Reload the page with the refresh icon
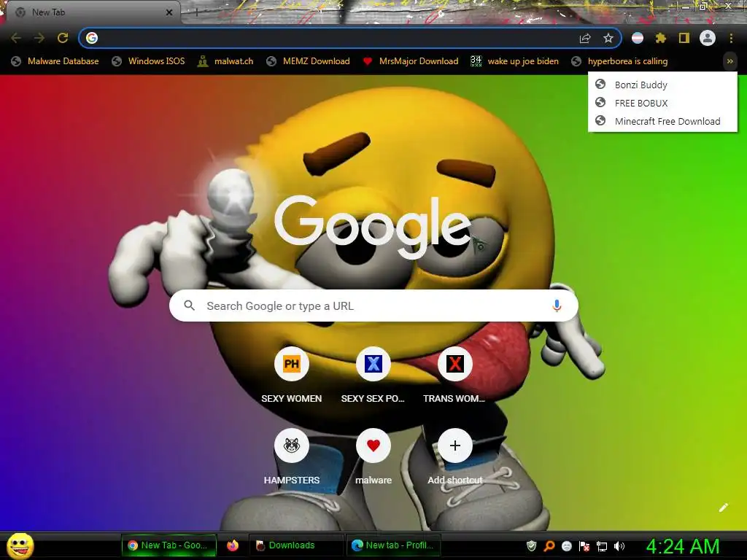Image resolution: width=747 pixels, height=560 pixels. 63,38
